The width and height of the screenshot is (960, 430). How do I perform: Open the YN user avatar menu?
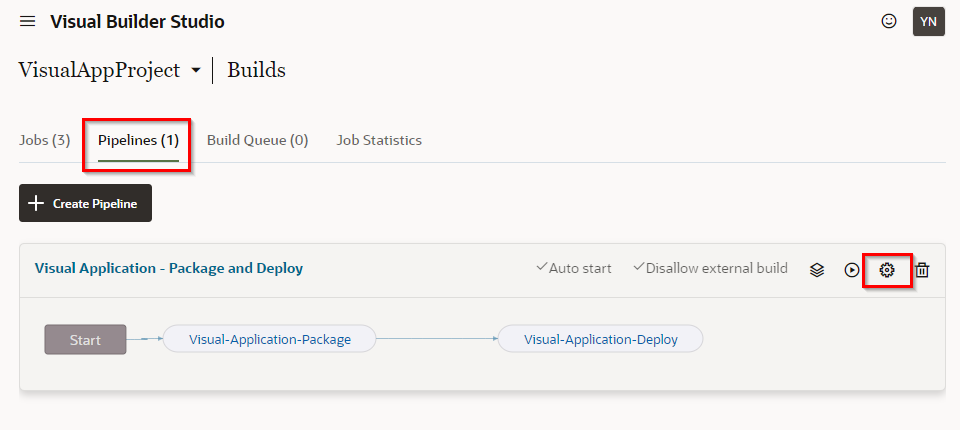[x=928, y=22]
